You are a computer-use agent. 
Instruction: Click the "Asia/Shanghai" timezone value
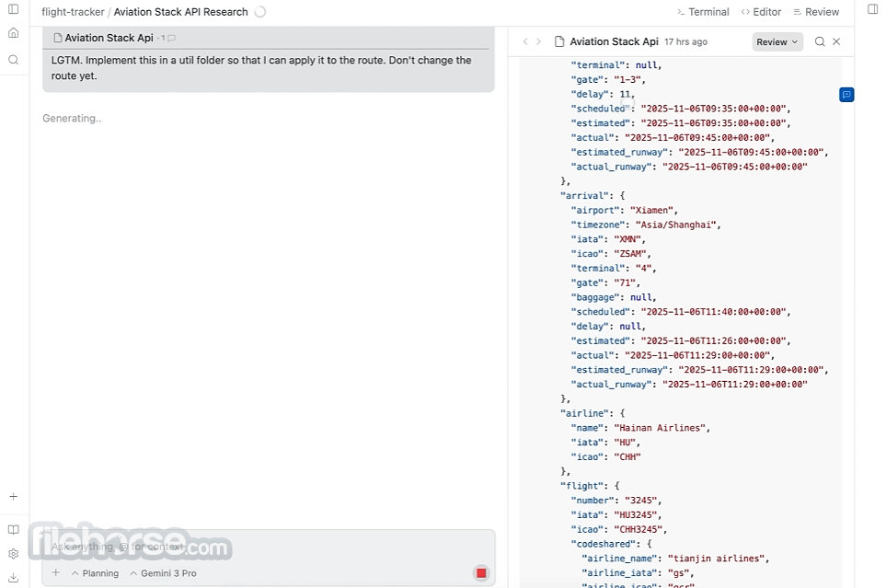tap(677, 225)
